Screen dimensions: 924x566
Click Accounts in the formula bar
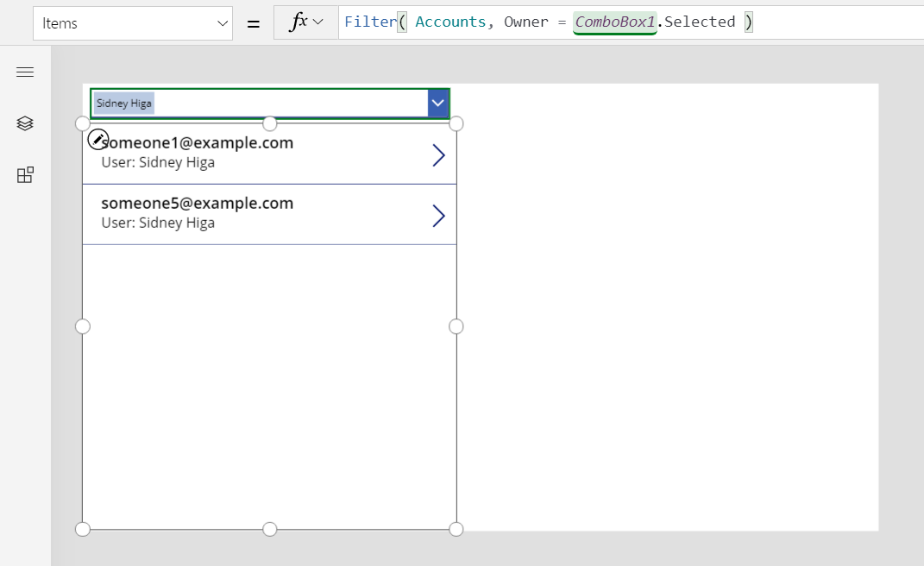click(x=451, y=22)
